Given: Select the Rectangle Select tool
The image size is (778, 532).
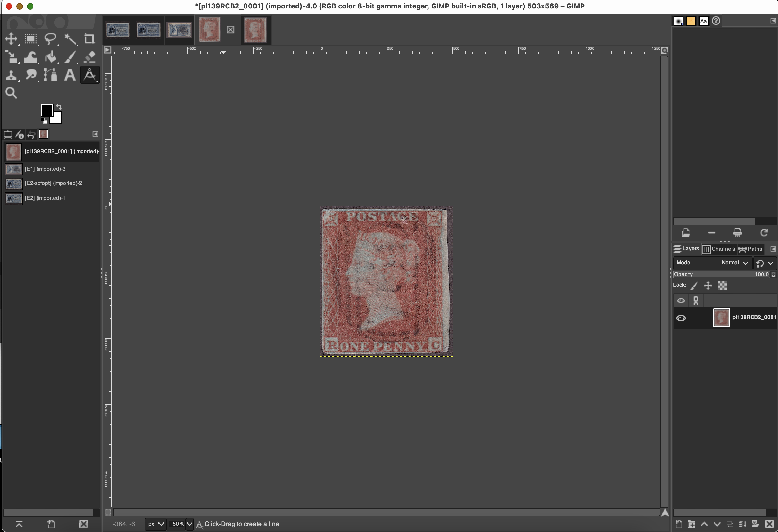Looking at the screenshot, I should coord(31,39).
